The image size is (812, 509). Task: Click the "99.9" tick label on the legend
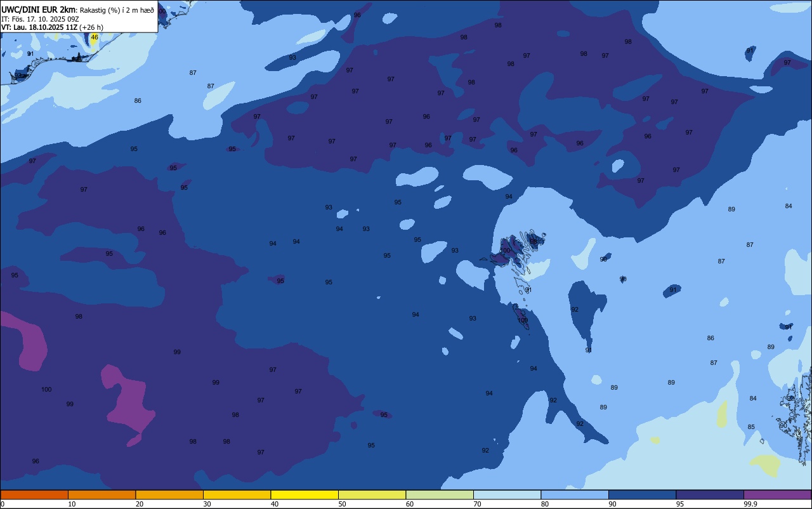750,504
